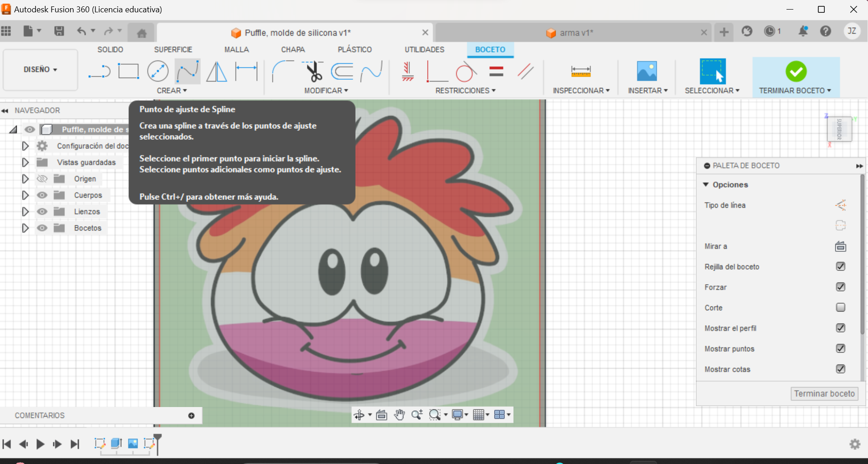Open the Help question mark icon
Screen dimensions: 868x464
coord(826,31)
